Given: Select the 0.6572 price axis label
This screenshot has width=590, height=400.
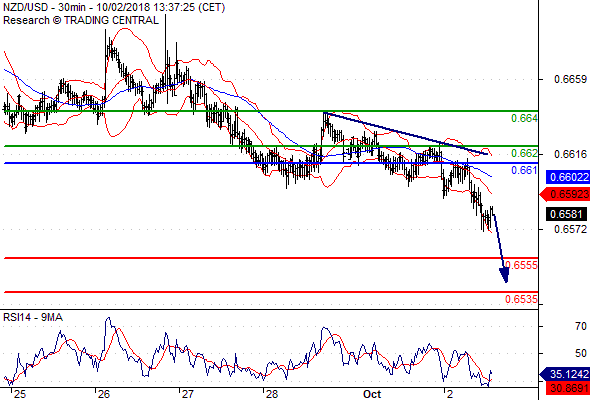Looking at the screenshot, I should [570, 229].
